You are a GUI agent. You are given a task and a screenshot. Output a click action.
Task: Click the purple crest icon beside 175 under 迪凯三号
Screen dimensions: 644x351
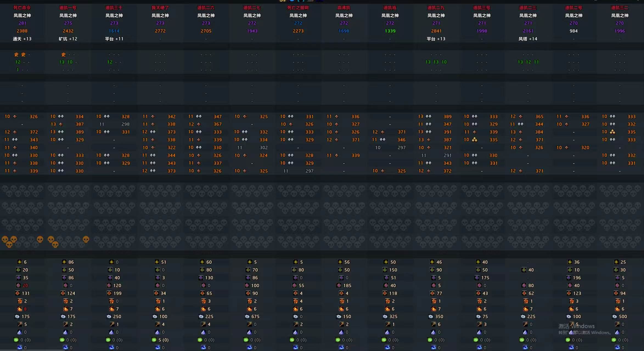(x=477, y=278)
